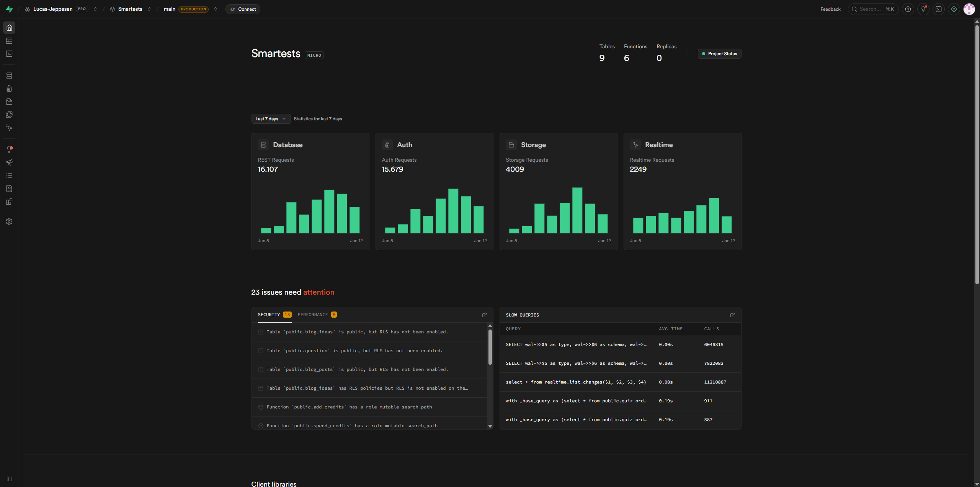Open the SQL Editor sidebar icon
980x487 pixels.
[x=9, y=54]
